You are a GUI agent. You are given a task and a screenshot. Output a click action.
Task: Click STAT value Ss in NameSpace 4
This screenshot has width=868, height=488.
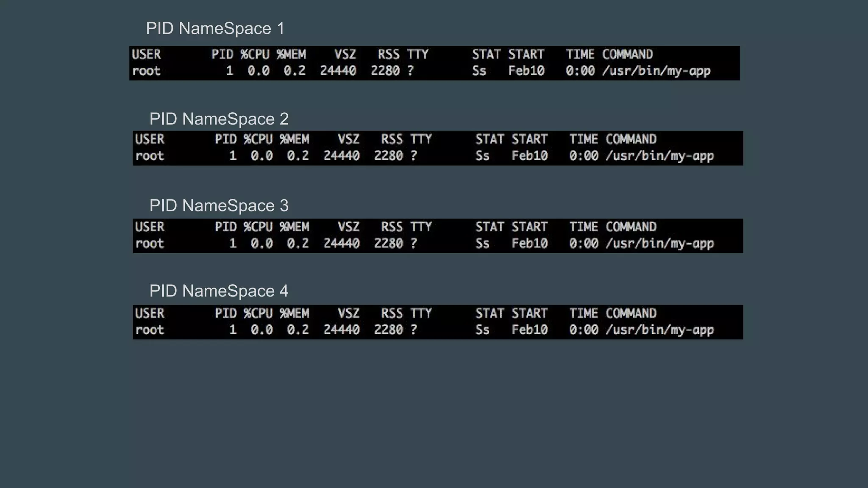(x=483, y=330)
